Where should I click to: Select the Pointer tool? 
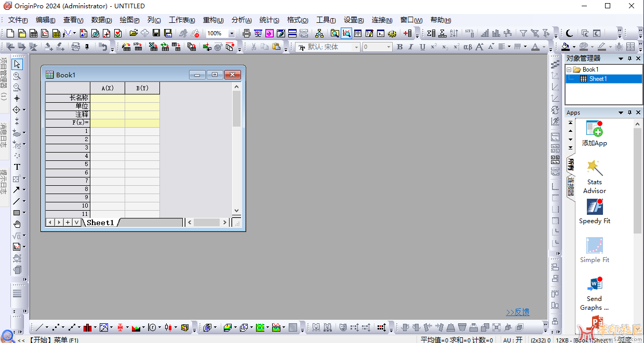coord(17,64)
